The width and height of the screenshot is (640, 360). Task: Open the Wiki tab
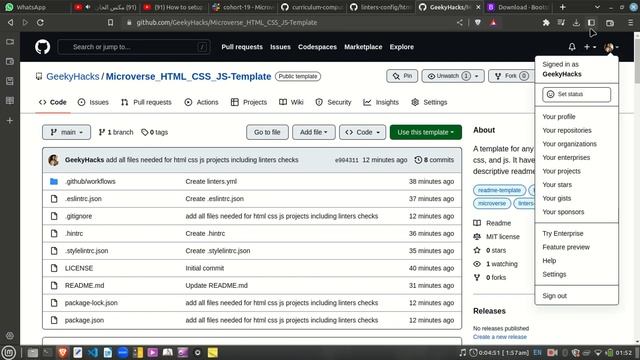291,102
